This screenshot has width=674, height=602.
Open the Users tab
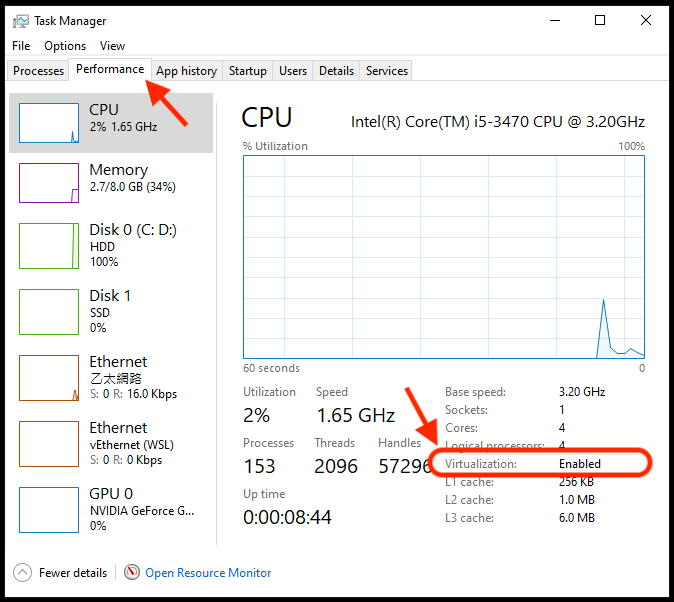293,71
